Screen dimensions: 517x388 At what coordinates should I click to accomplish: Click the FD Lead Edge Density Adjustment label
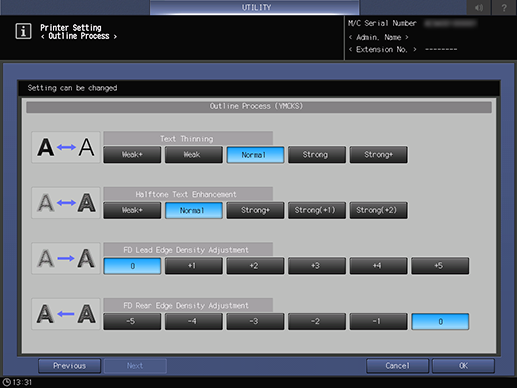186,250
